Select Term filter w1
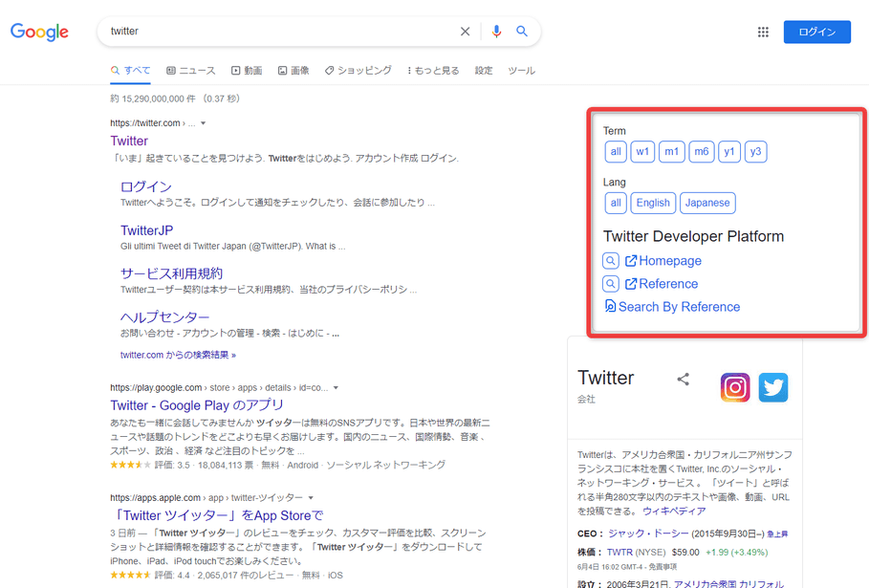Screen dimensions: 869x588 click(x=642, y=151)
